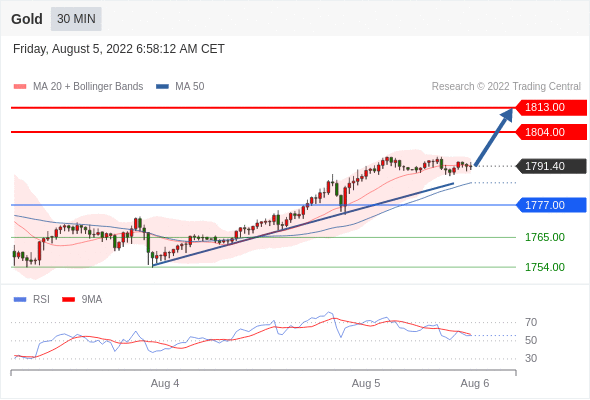This screenshot has height=400, width=590.
Task: Click the MA 50 legend swatch
Action: pos(162,87)
